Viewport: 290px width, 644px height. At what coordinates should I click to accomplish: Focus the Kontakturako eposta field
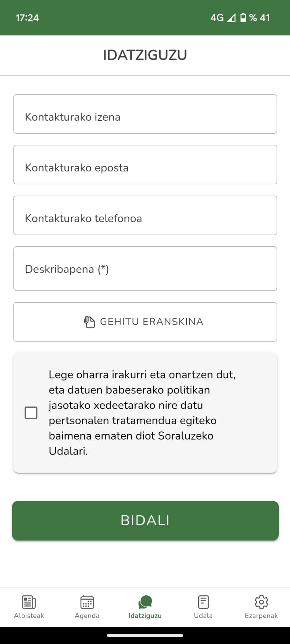pos(145,165)
